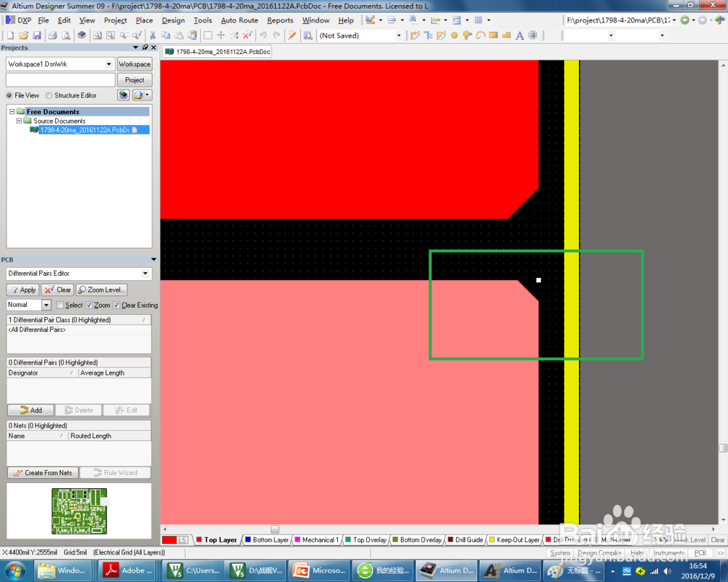Toggle the Zoom checkbox in PCB panel
This screenshot has height=582, width=728.
coord(89,305)
